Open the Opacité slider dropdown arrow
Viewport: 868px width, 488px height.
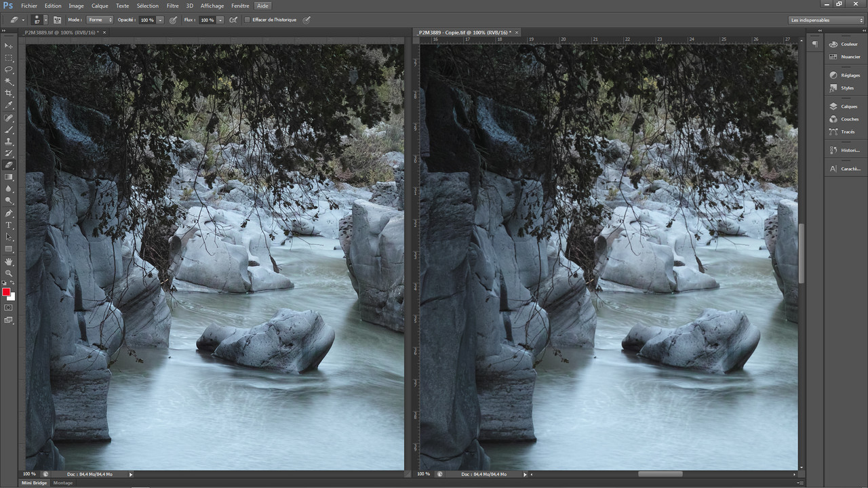tap(161, 20)
